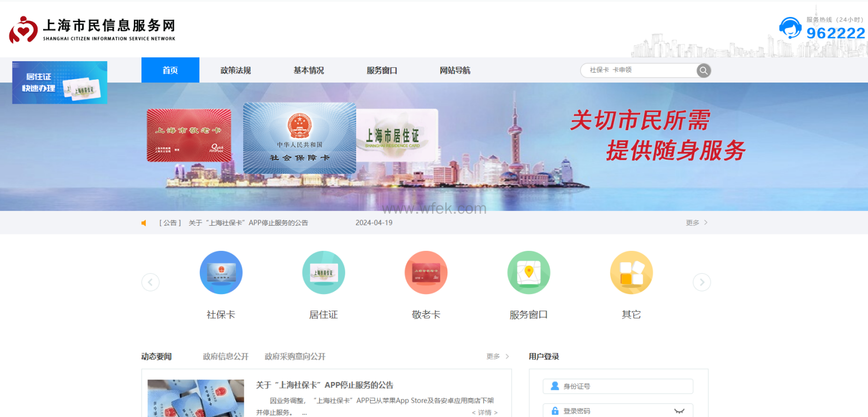Click the orange announcement speaker icon
868x417 pixels.
(144, 223)
